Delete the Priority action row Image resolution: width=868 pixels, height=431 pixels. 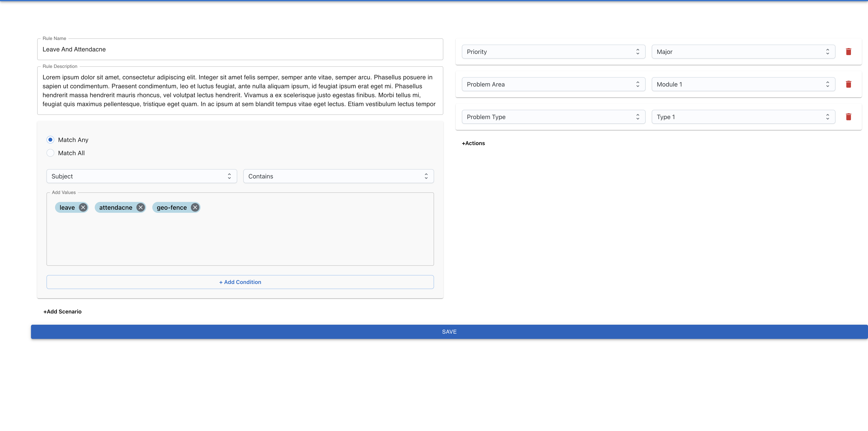pos(848,52)
